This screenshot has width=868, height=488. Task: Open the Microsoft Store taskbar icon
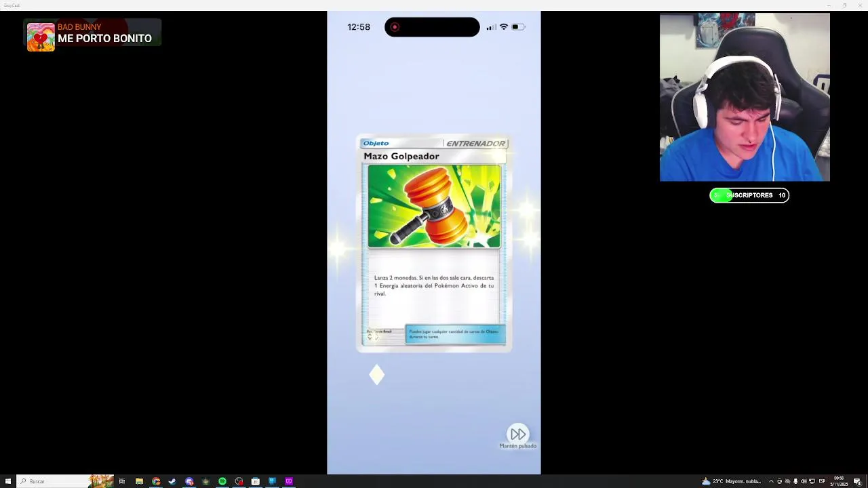point(255,481)
